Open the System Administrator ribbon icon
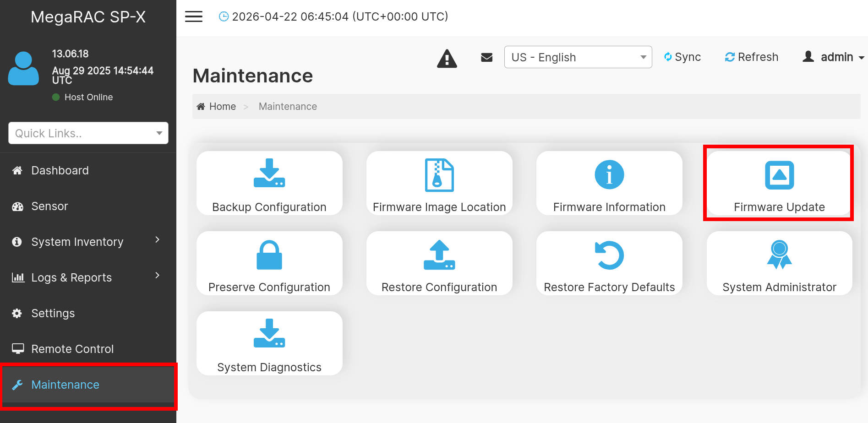Image resolution: width=868 pixels, height=423 pixels. [x=779, y=255]
